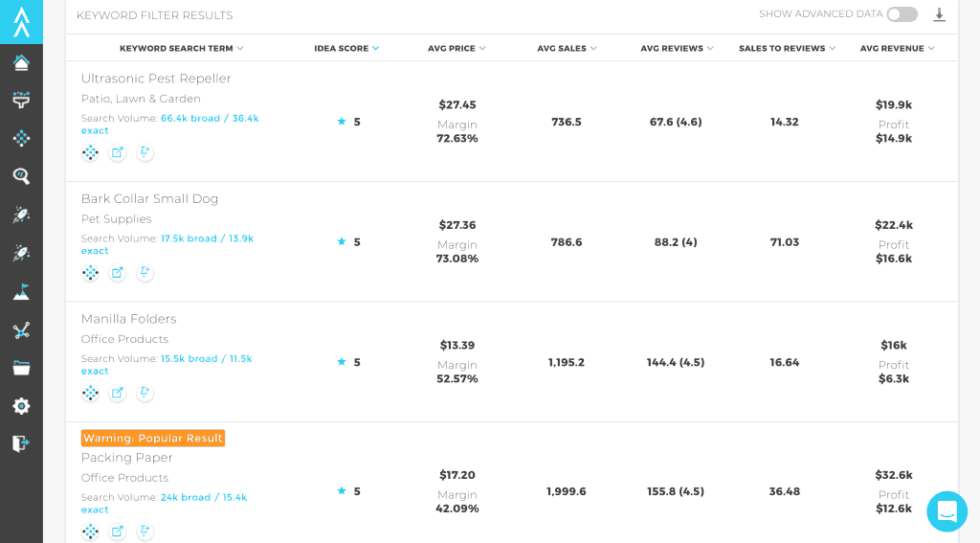Click the Packing Paper search volume link
980x543 pixels.
203,498
